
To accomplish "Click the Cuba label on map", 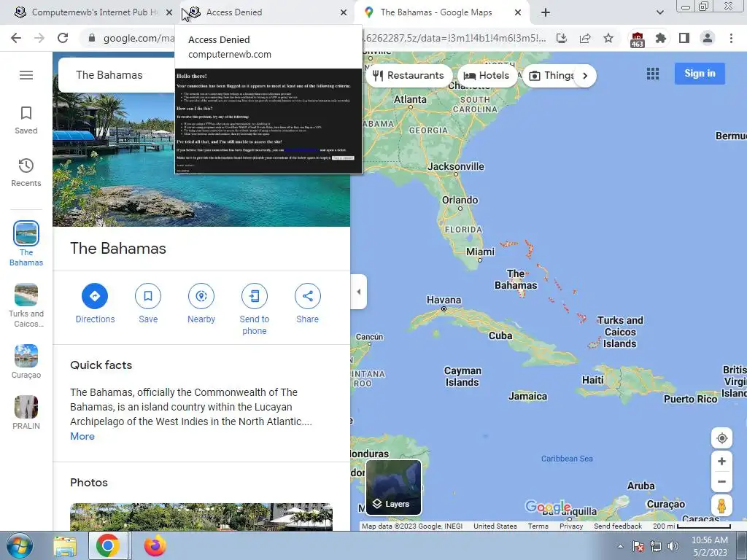I will click(x=500, y=335).
